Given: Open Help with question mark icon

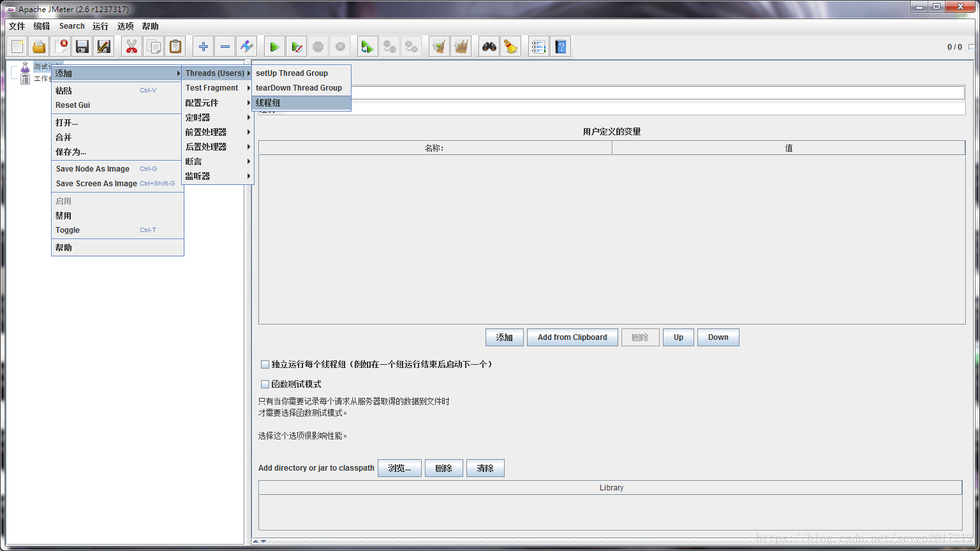Looking at the screenshot, I should (560, 47).
